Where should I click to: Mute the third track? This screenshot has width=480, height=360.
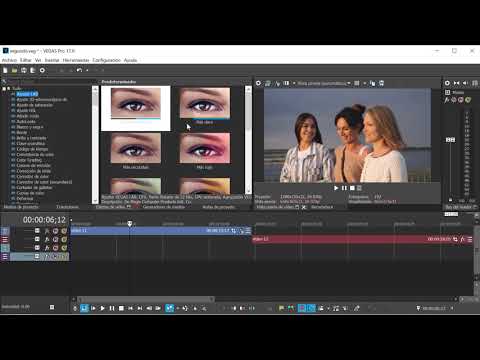(55, 248)
